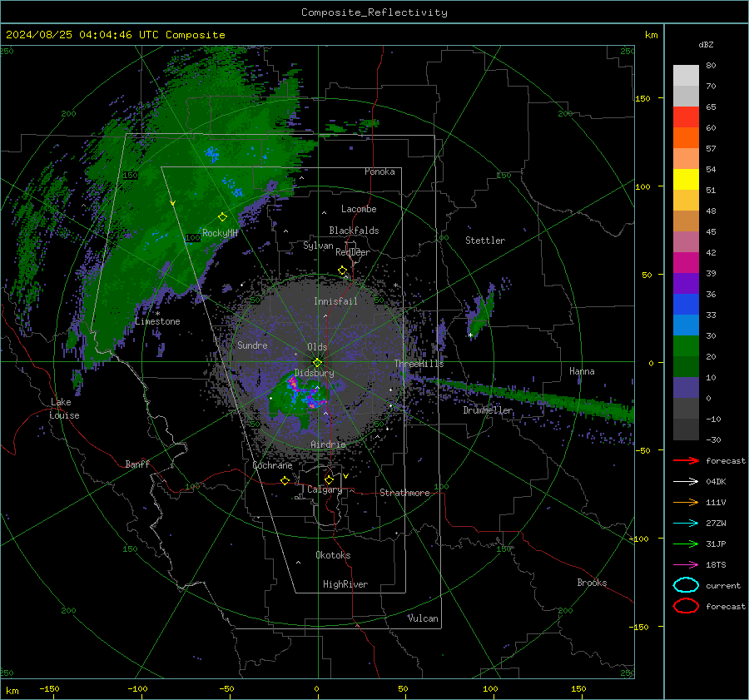Pick the dark orange 57-60 dBZ swatch
Viewport: 749px width, 700px height.
[686, 138]
